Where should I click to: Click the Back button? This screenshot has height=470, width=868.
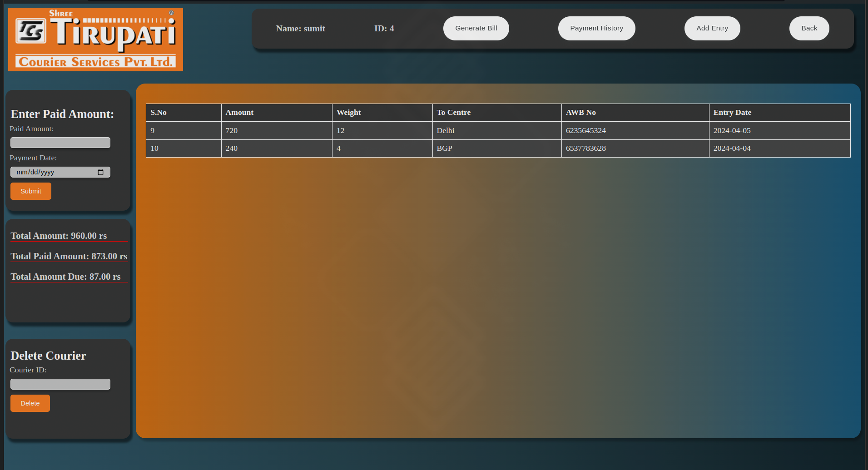tap(809, 28)
